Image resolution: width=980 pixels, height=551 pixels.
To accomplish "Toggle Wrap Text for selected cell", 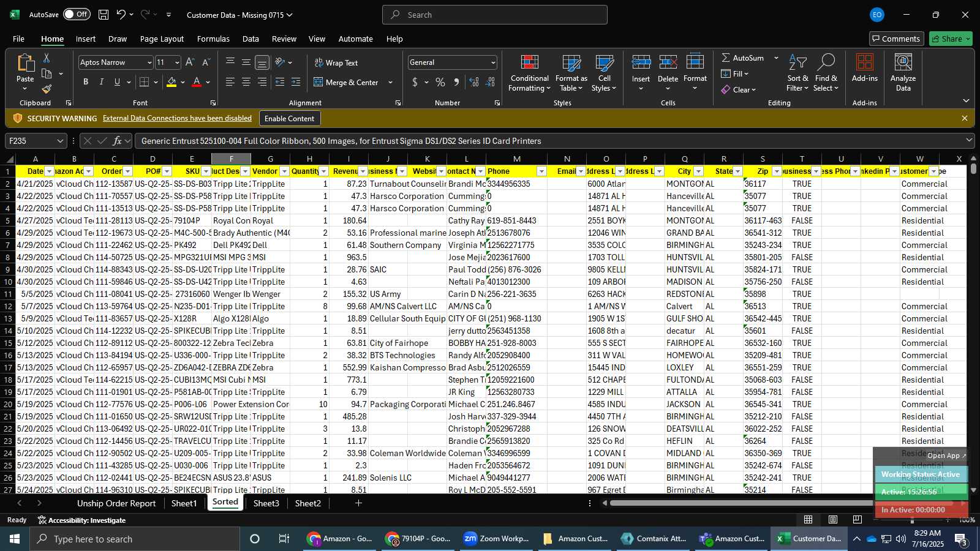I will click(336, 62).
